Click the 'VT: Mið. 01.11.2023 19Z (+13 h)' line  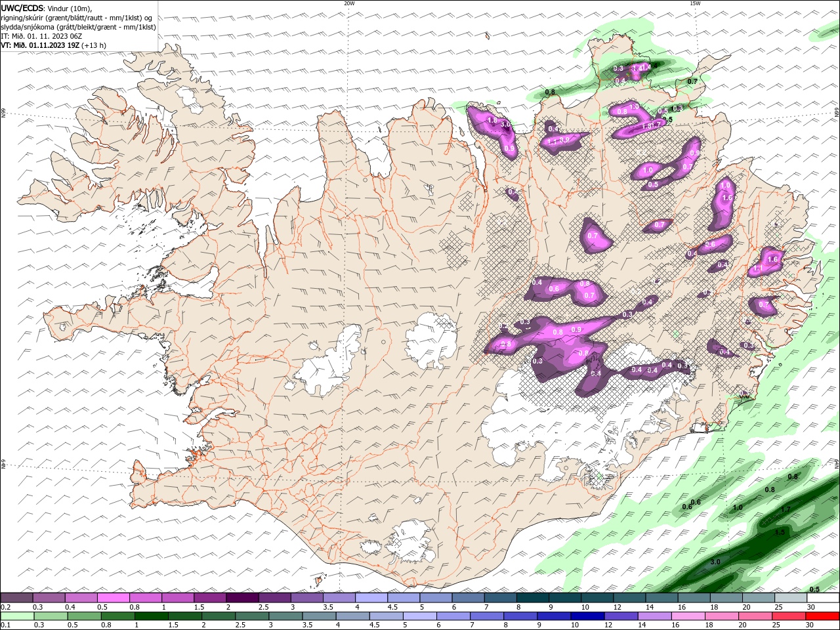point(54,45)
